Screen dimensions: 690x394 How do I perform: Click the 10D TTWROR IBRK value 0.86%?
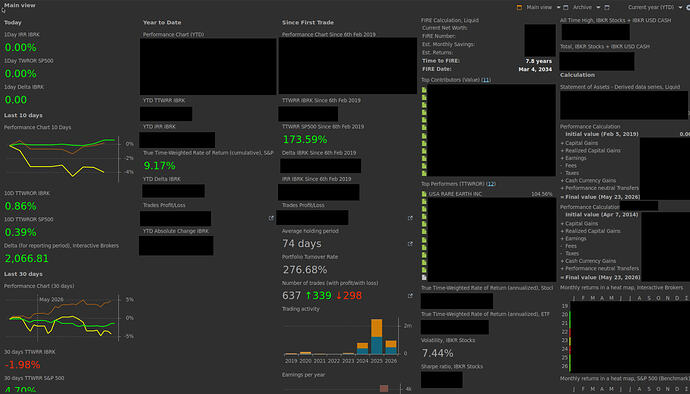tap(21, 206)
